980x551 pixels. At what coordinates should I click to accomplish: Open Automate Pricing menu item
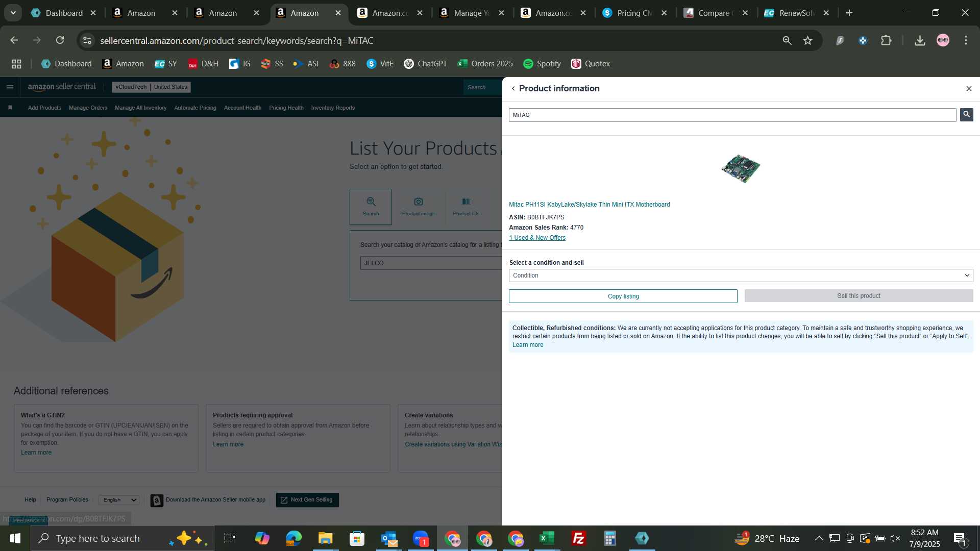(x=195, y=108)
